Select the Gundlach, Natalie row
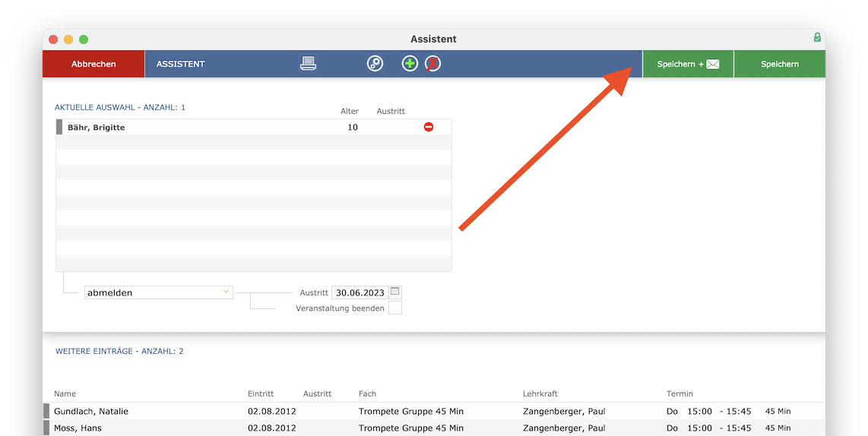This screenshot has width=868, height=436. coord(434,411)
